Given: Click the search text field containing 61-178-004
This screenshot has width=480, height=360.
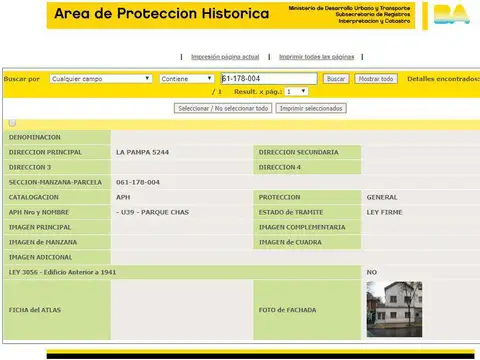Looking at the screenshot, I should (269, 79).
